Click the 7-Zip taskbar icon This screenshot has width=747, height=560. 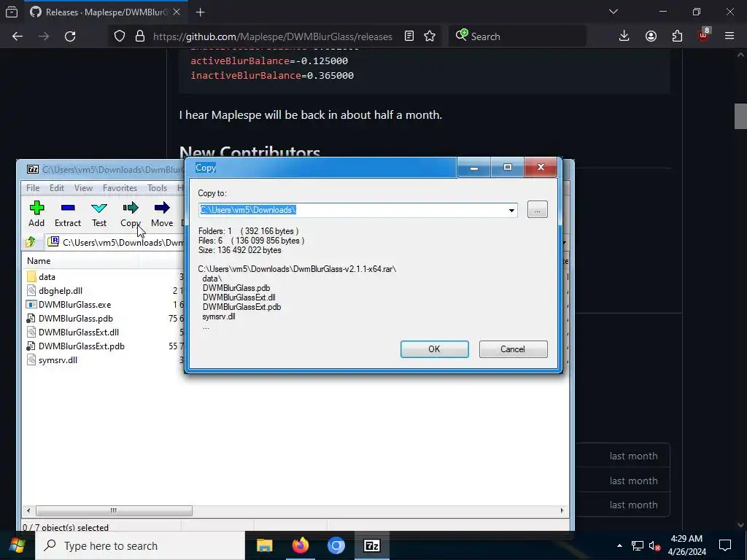tap(371, 545)
